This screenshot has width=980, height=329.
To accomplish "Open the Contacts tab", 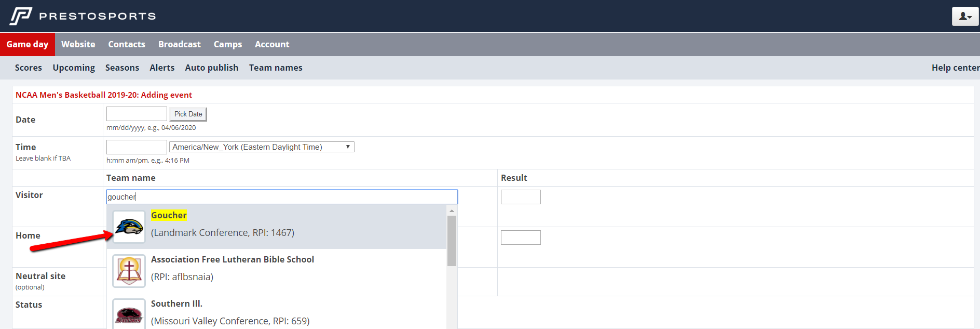I will (127, 44).
